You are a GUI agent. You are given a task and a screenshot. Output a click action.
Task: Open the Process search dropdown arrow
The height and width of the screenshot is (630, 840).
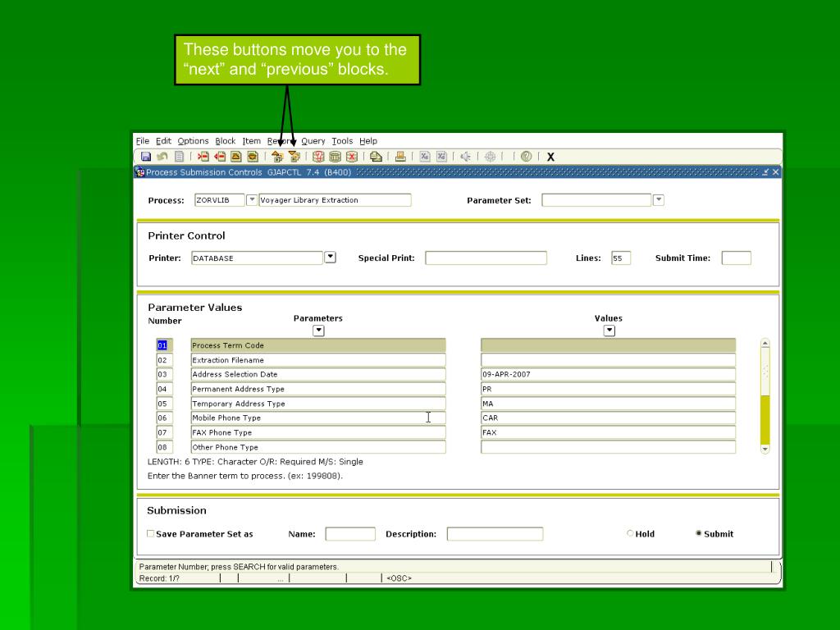251,200
